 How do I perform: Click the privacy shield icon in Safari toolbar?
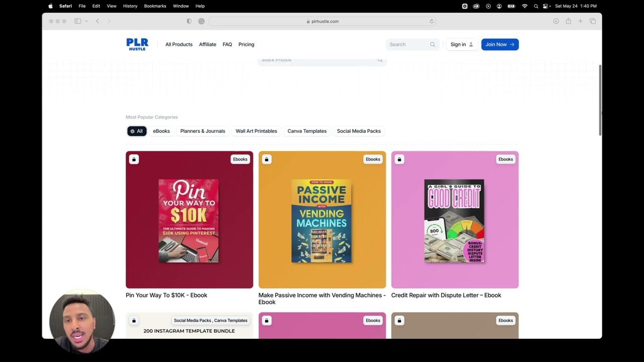click(x=189, y=21)
